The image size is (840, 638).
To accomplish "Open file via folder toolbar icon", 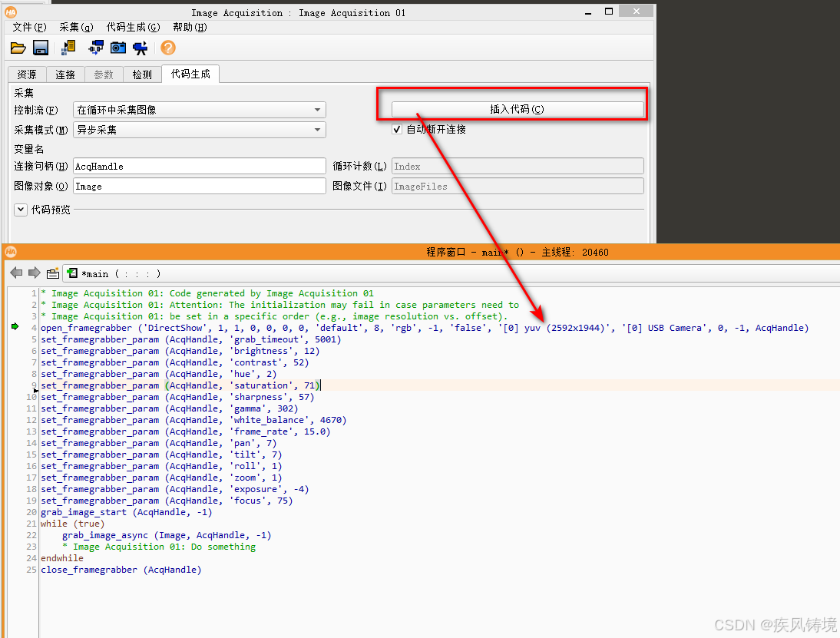I will (x=18, y=48).
